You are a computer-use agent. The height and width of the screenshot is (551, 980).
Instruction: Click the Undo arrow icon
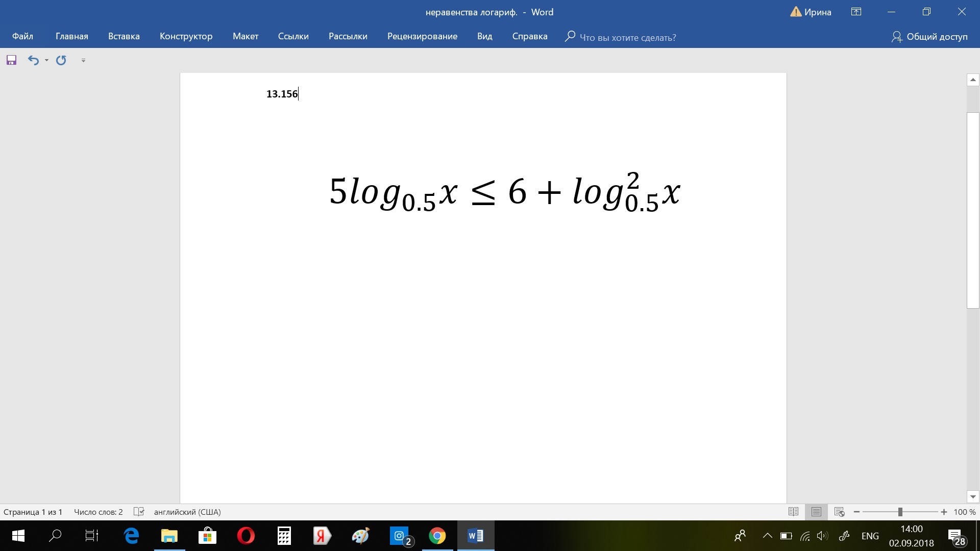[33, 60]
